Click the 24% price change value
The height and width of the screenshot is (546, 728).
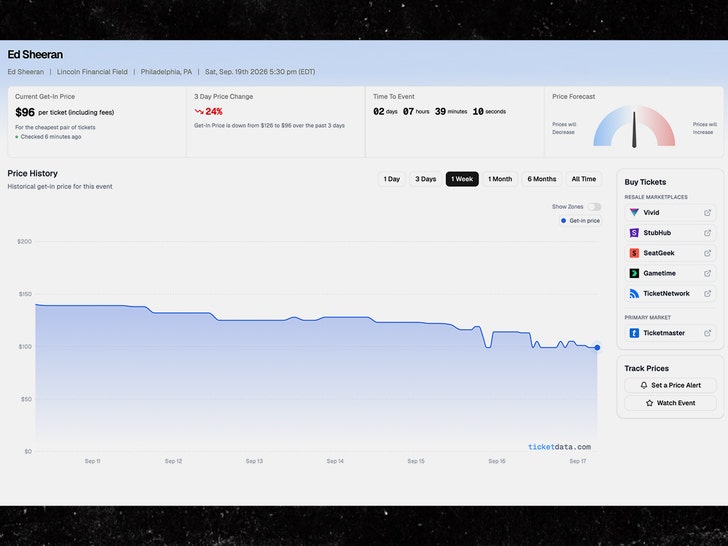(214, 111)
